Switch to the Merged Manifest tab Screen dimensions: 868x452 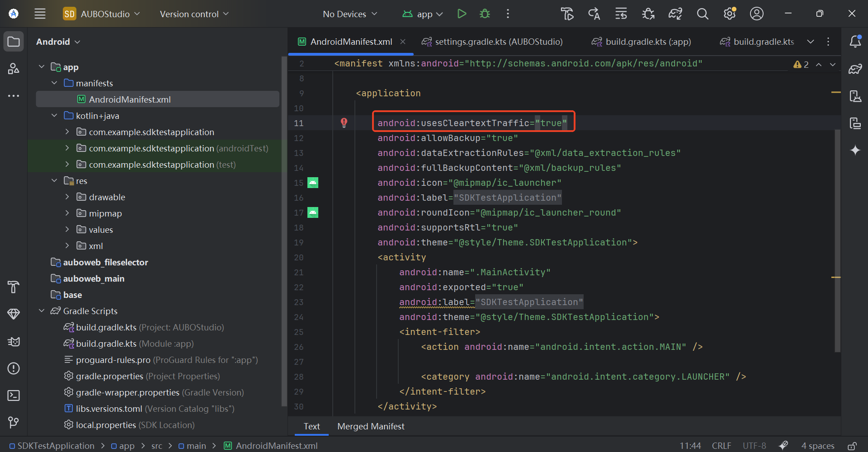coord(370,426)
